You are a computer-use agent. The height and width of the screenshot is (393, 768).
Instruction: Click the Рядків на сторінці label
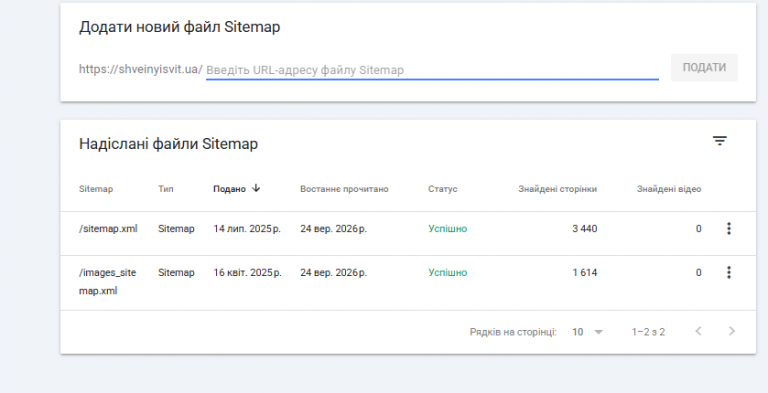coord(513,332)
